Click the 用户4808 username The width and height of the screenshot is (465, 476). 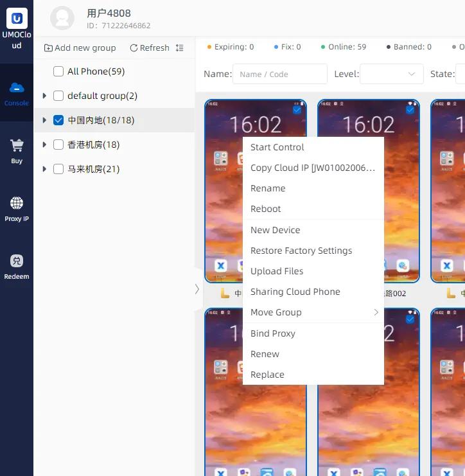pos(109,13)
